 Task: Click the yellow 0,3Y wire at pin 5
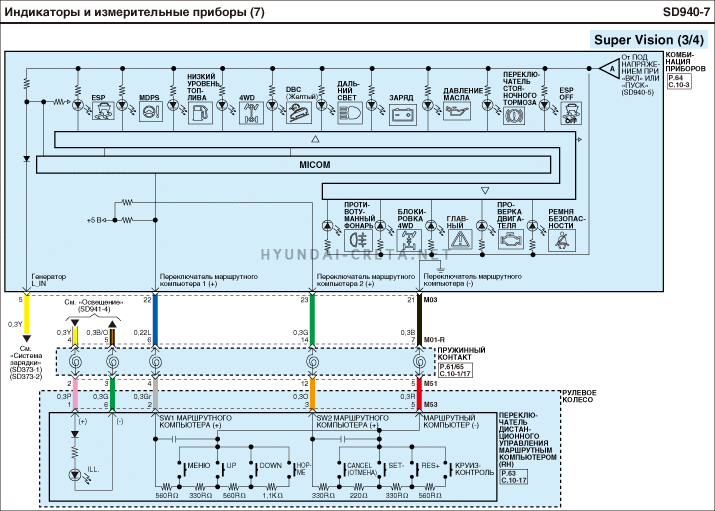click(x=27, y=315)
